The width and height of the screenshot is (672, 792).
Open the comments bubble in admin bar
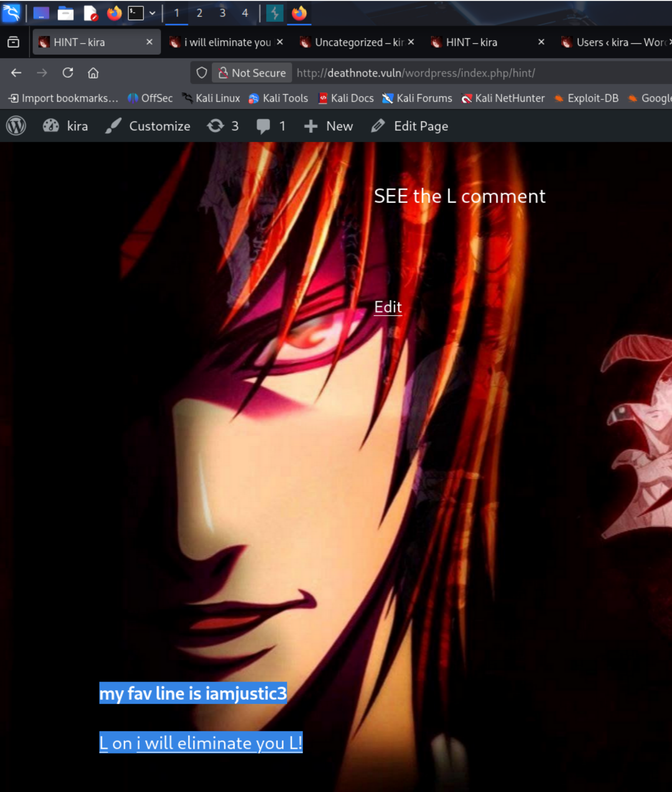point(271,126)
